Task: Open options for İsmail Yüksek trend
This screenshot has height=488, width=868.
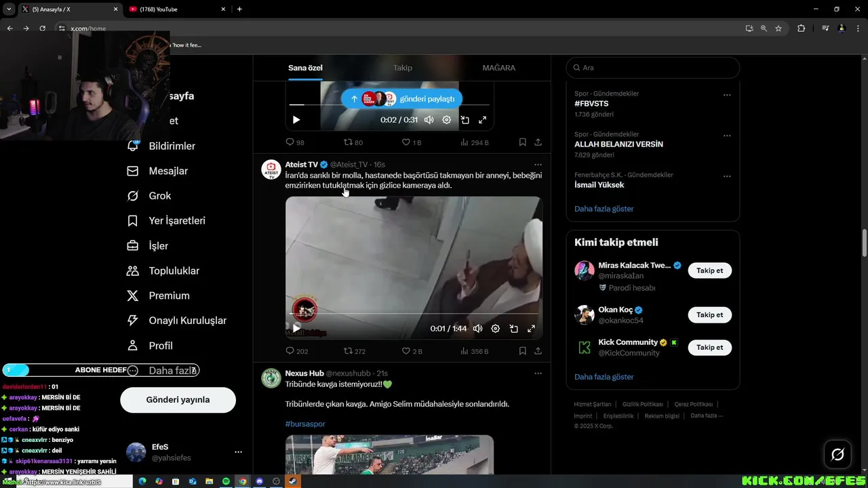Action: (727, 176)
